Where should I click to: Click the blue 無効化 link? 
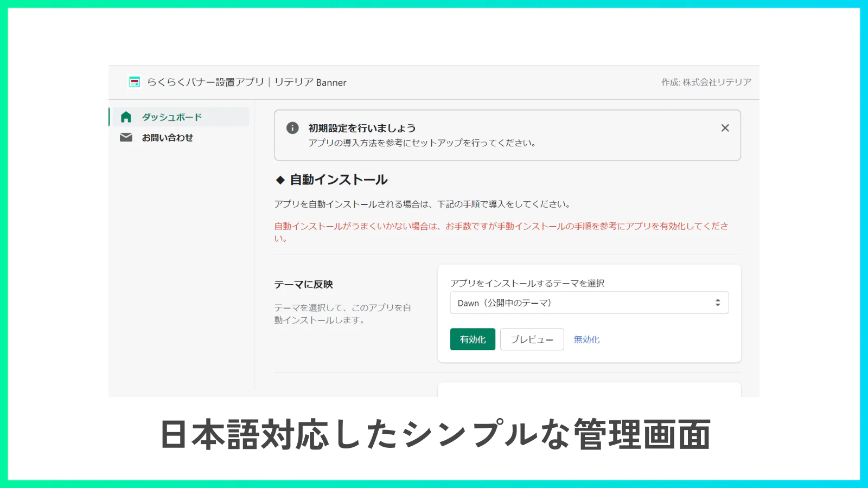point(586,339)
